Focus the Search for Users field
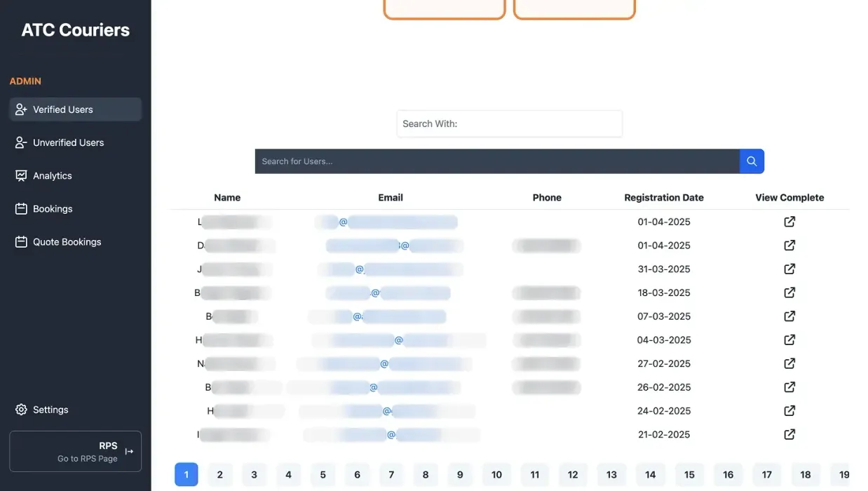868x491 pixels. [497, 161]
